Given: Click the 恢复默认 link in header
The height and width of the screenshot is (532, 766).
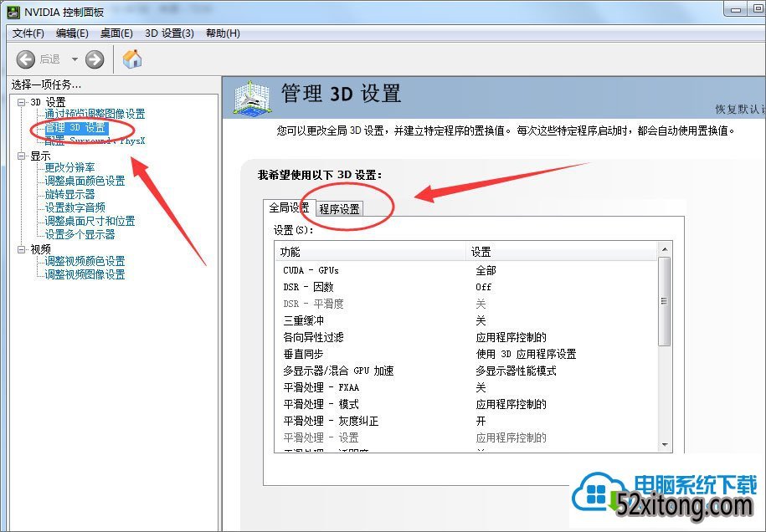Looking at the screenshot, I should coord(740,110).
